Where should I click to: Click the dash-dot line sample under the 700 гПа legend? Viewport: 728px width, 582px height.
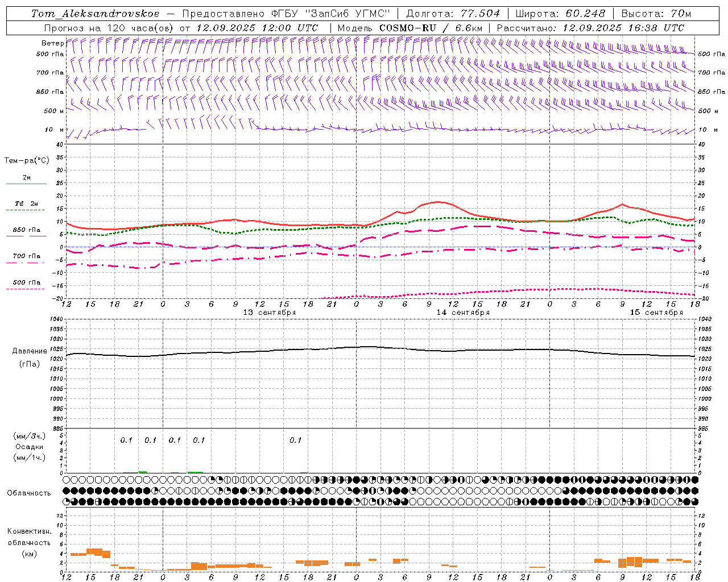click(x=25, y=263)
